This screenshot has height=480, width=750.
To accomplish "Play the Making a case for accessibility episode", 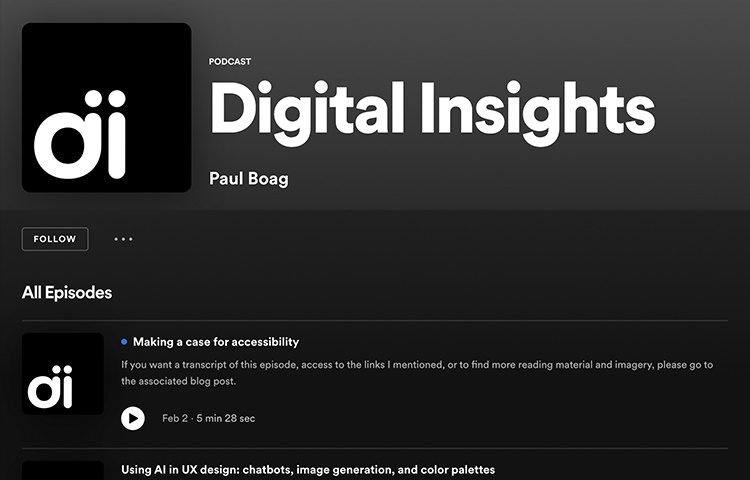I will pos(132,418).
